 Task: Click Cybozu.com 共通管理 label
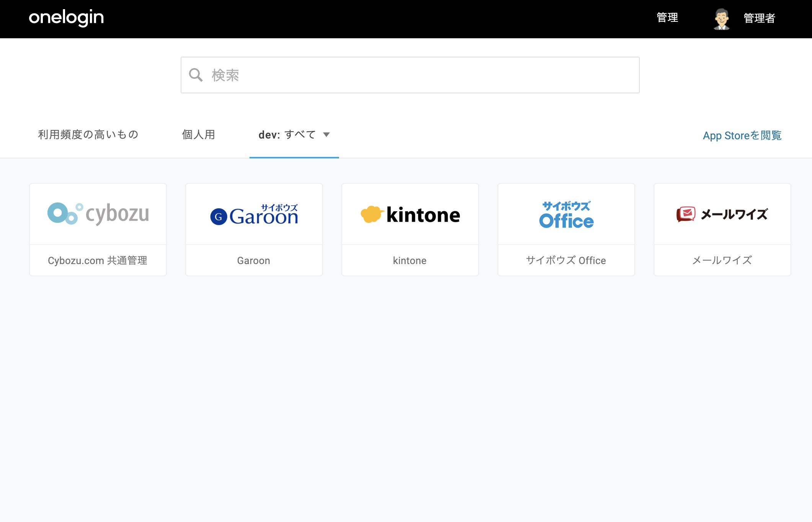[98, 261]
